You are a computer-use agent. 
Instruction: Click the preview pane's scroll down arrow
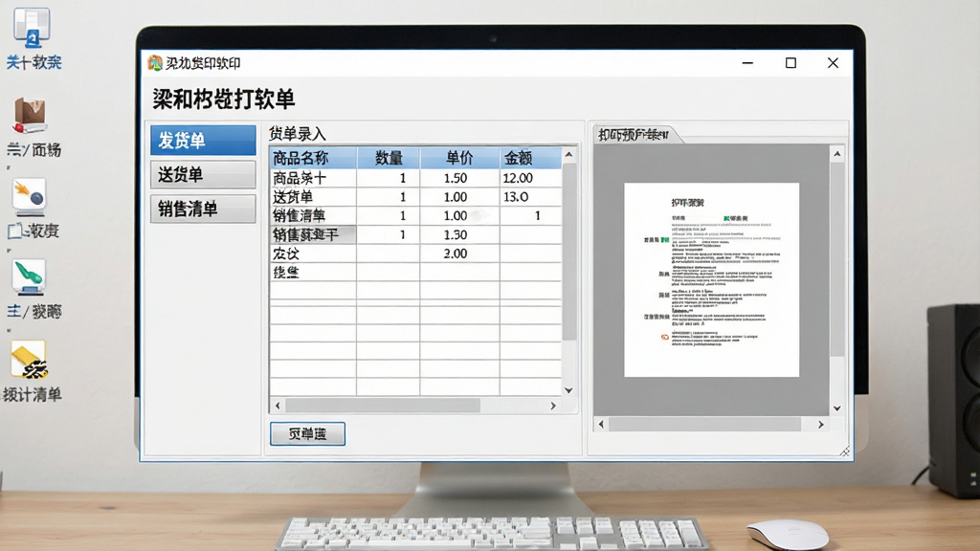coord(836,408)
